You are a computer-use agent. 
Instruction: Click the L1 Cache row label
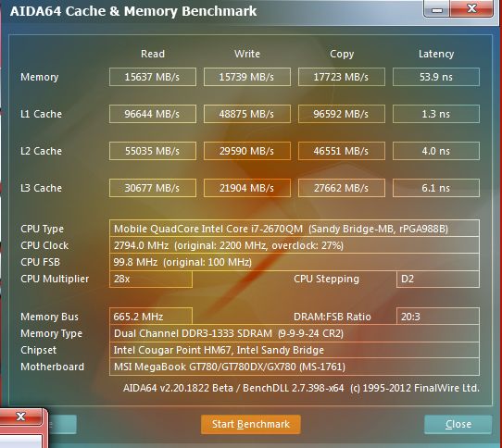(x=41, y=114)
